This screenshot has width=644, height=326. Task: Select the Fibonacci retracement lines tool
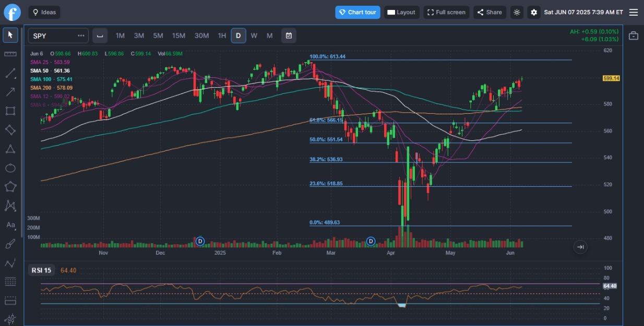tap(10, 282)
